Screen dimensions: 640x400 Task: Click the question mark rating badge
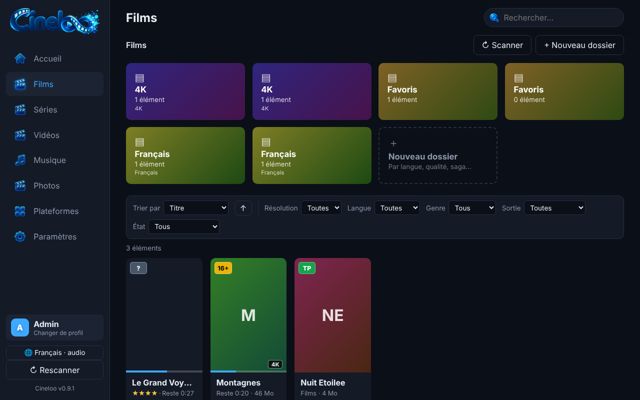pyautogui.click(x=138, y=268)
